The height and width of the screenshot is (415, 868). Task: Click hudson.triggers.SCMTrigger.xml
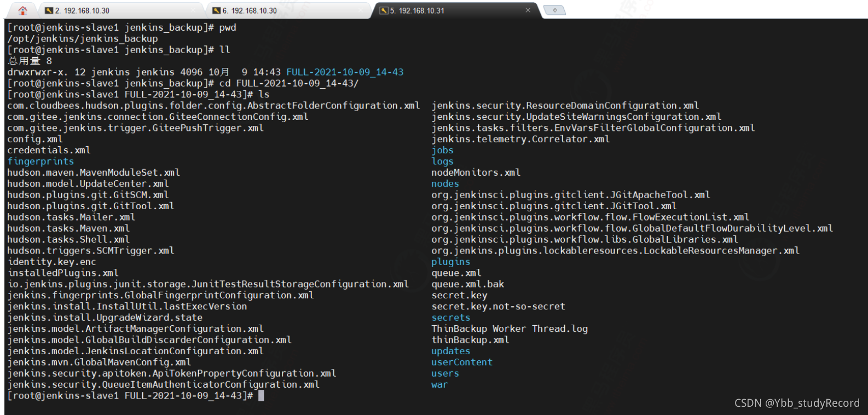click(91, 250)
